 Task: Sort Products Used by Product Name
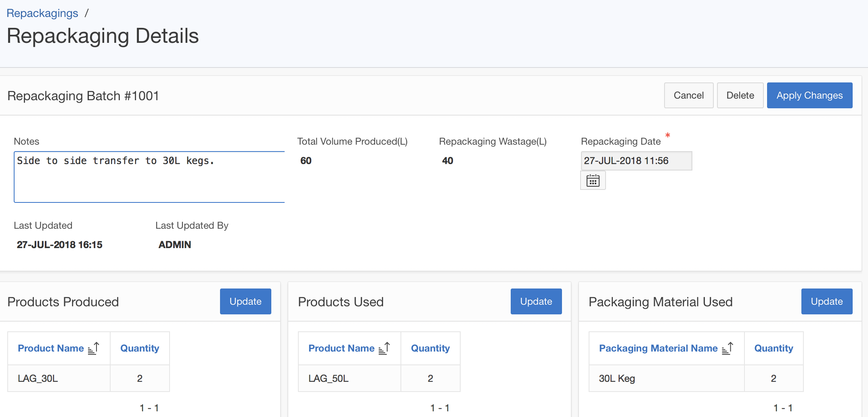[x=342, y=348]
